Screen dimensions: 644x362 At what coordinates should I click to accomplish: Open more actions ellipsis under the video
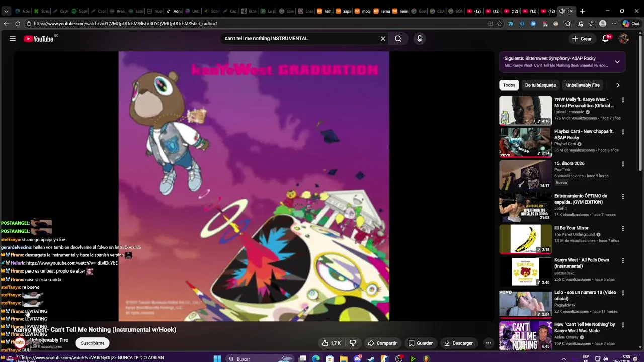[x=488, y=343]
